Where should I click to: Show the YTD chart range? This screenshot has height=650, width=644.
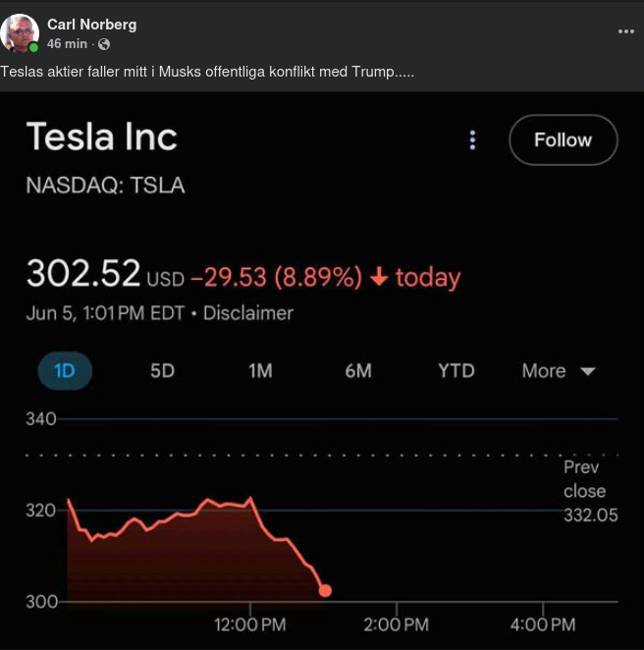[456, 370]
